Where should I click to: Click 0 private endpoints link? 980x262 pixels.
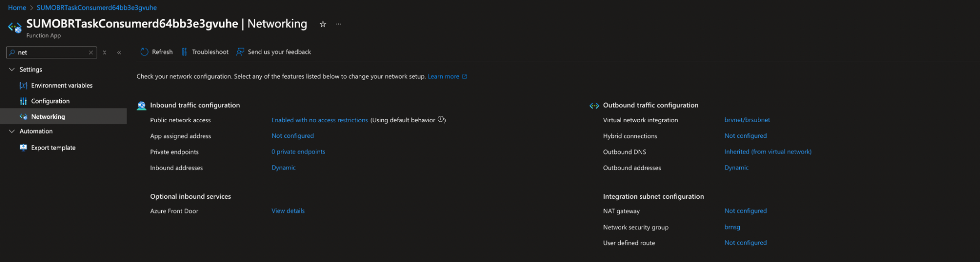[x=298, y=152]
